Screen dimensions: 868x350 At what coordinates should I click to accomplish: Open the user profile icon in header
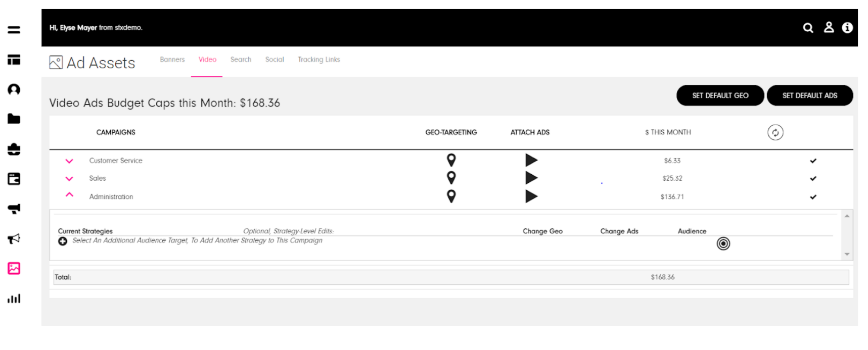tap(829, 27)
